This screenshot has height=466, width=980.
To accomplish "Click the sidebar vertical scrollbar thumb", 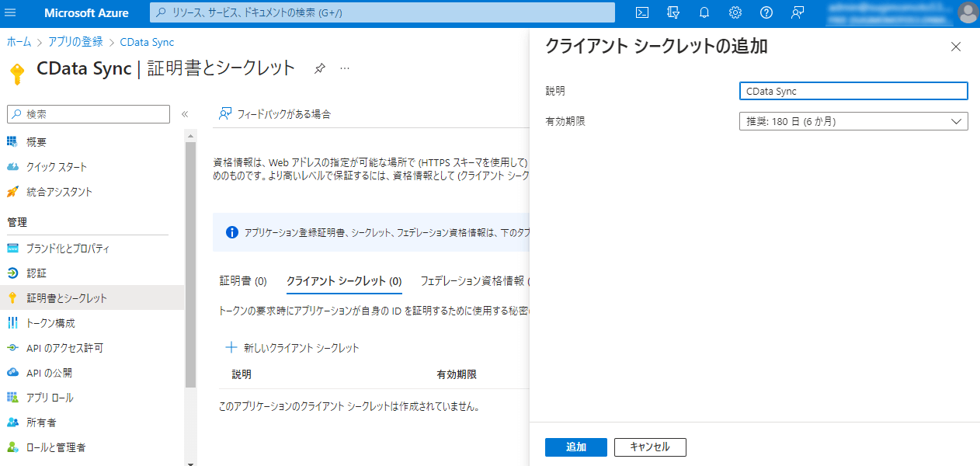I will 191,264.
